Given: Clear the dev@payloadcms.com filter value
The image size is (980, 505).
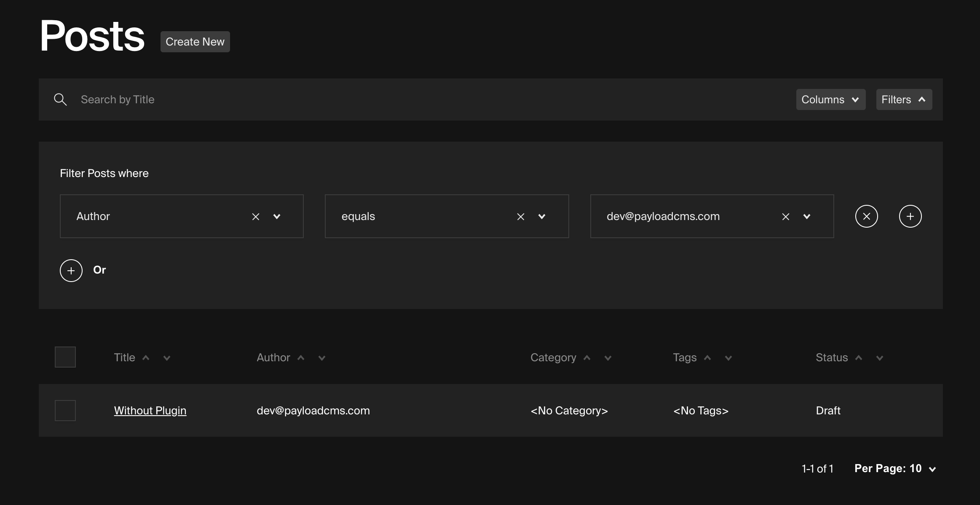Looking at the screenshot, I should click(x=786, y=217).
